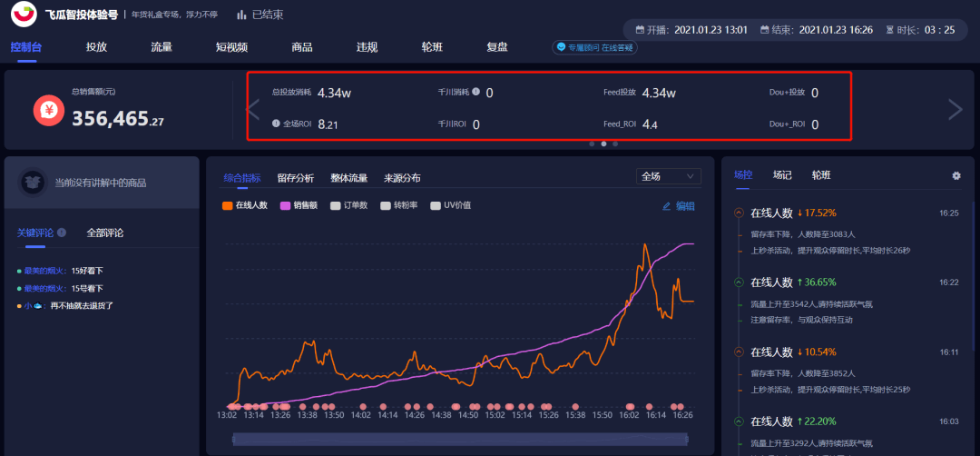Click the red yen total sales icon
980x456 pixels.
pyautogui.click(x=49, y=112)
